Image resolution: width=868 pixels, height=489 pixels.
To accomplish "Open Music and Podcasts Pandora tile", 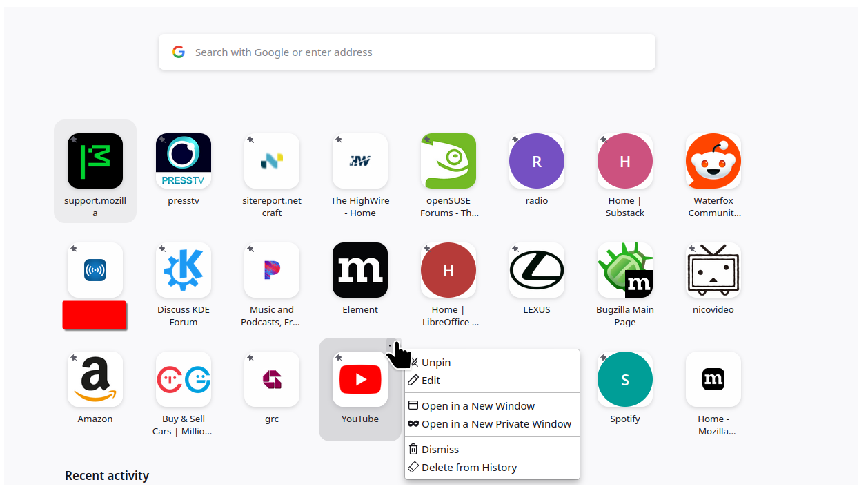I will pos(272,270).
